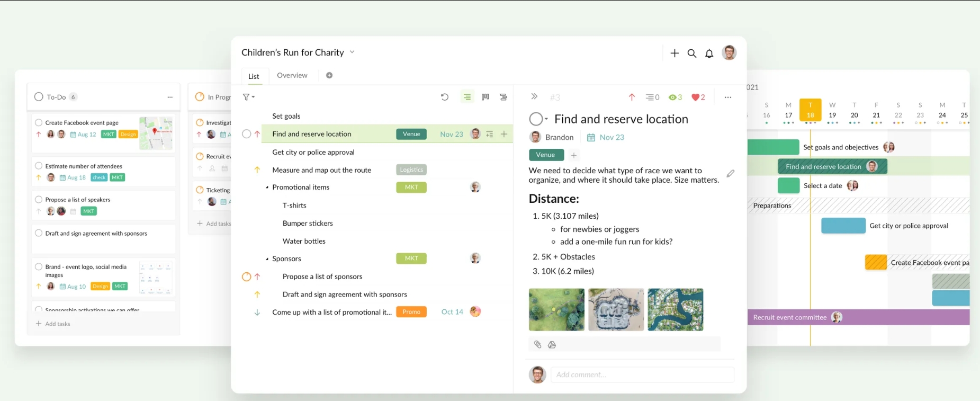
Task: Switch to Gantt view layout icon
Action: tap(504, 97)
